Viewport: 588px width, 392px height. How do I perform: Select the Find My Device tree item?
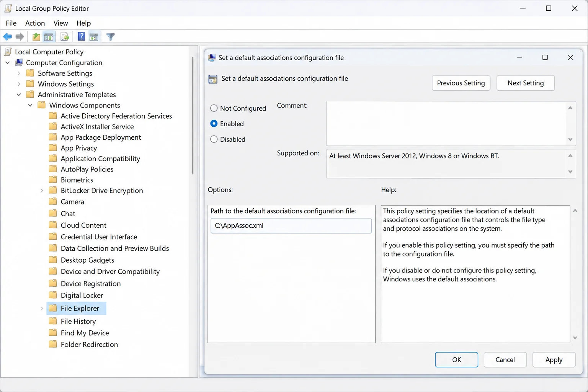pos(85,333)
